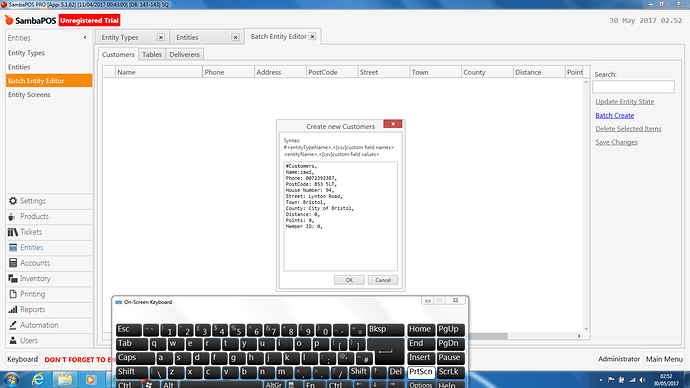Image resolution: width=690 pixels, height=388 pixels.
Task: Switch to the Entity Types tab
Action: 120,37
